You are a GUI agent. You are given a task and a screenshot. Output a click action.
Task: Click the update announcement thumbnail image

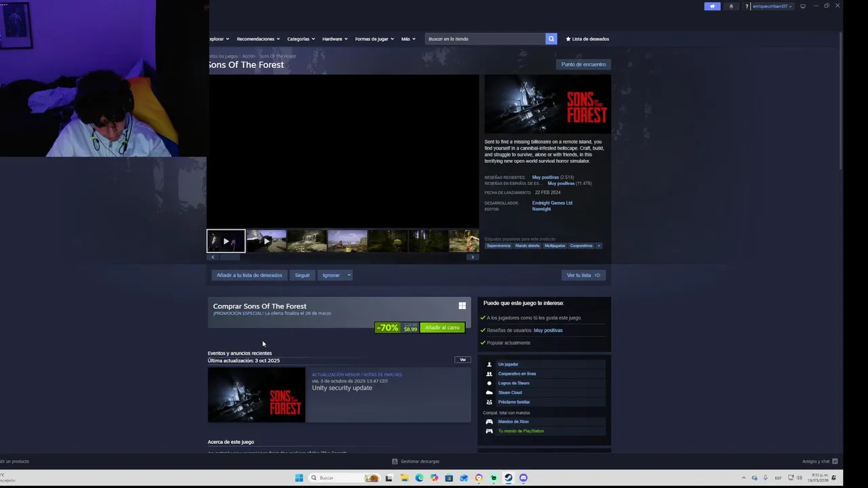tap(256, 394)
